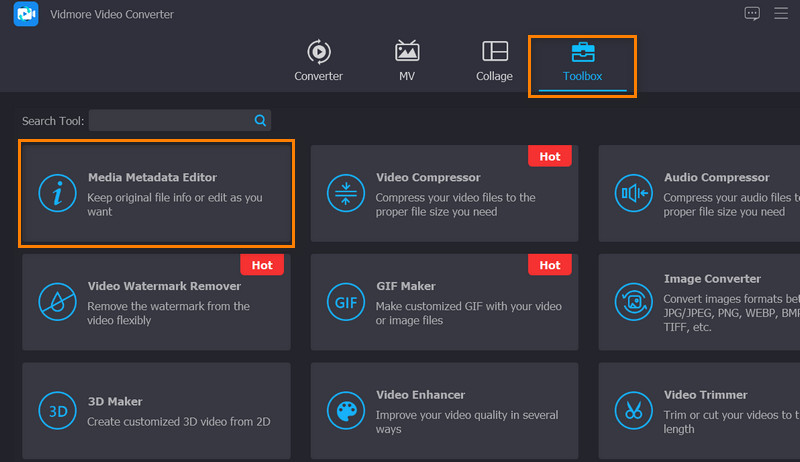Click the Image Converter icon
The image size is (800, 462).
click(633, 301)
